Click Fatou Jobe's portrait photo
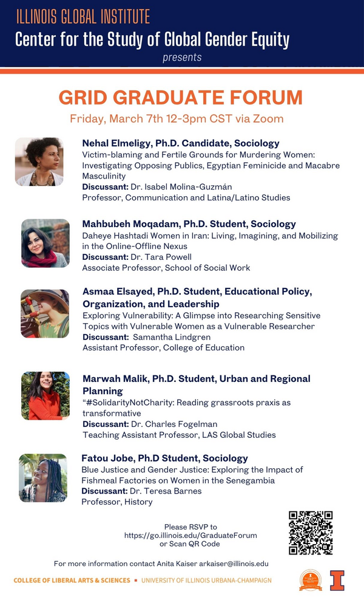The image size is (364, 600). [x=43, y=478]
